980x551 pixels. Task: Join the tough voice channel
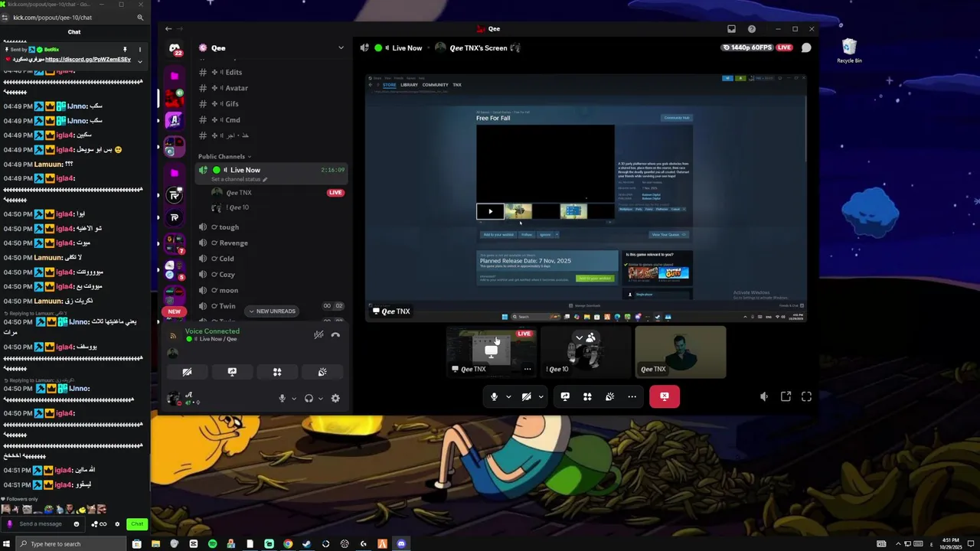coord(271,227)
